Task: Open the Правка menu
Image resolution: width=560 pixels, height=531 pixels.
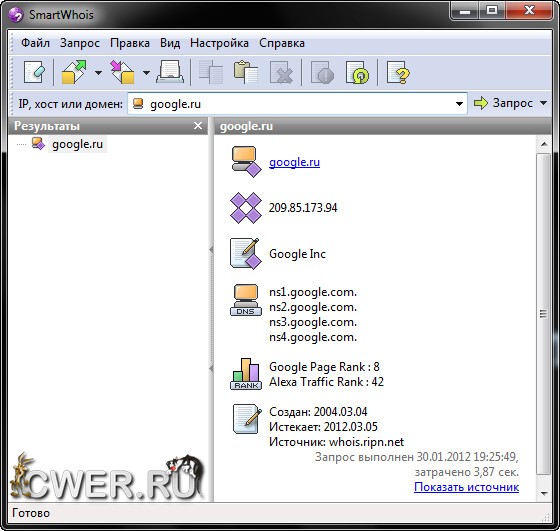Action: [x=130, y=43]
